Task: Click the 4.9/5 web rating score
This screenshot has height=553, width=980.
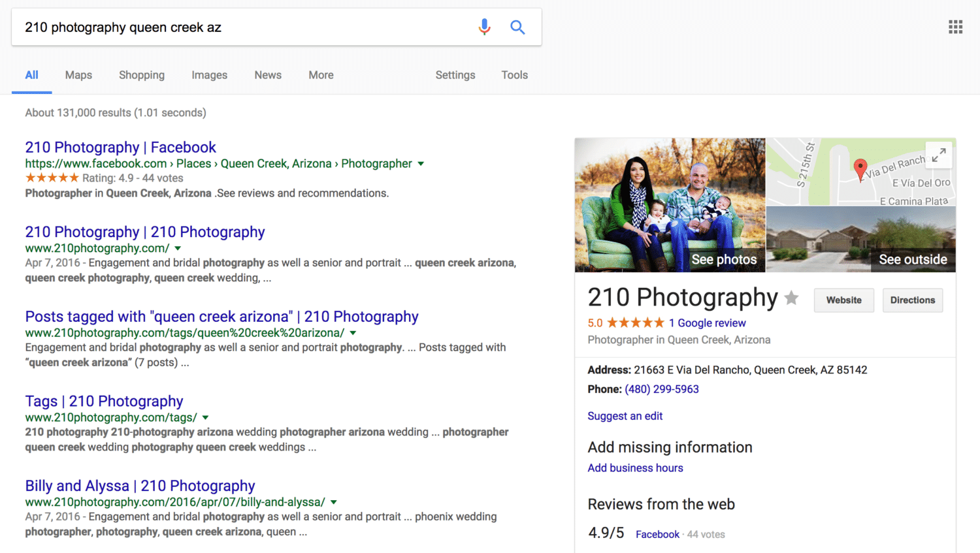Action: 606,533
